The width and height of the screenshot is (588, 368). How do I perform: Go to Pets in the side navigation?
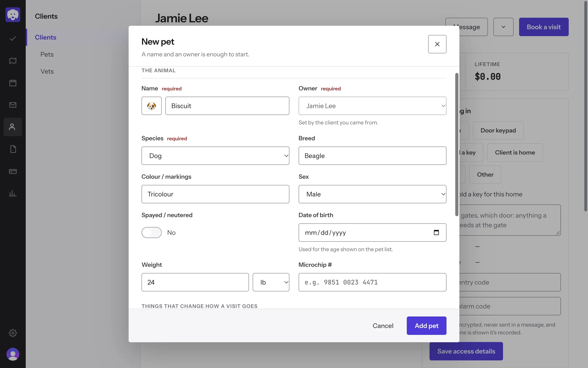click(47, 54)
